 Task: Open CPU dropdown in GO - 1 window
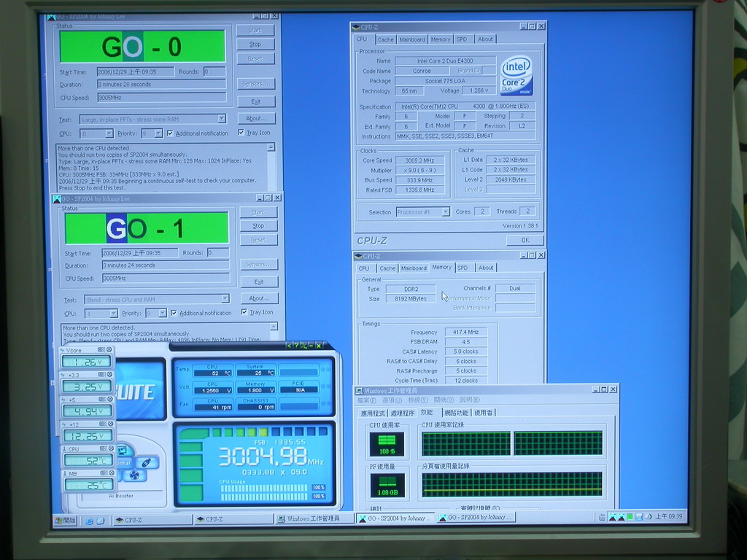coord(113,314)
